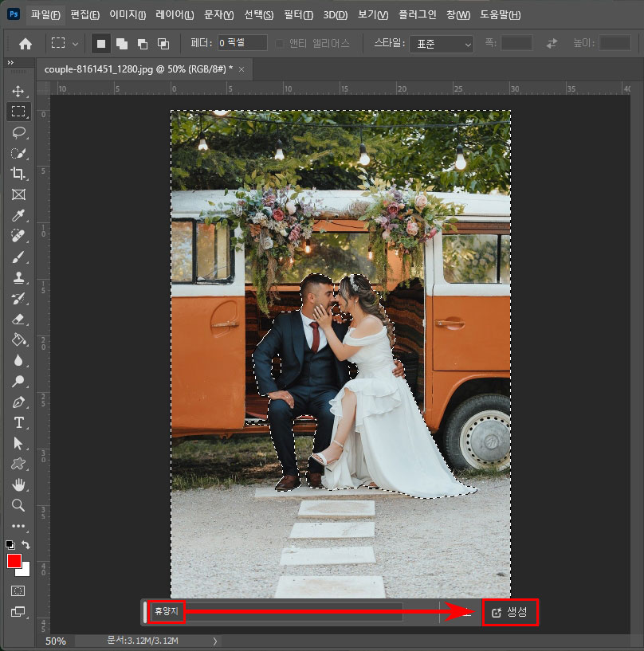Viewport: 644px width, 651px height.
Task: Swap width and height values
Action: 552,43
